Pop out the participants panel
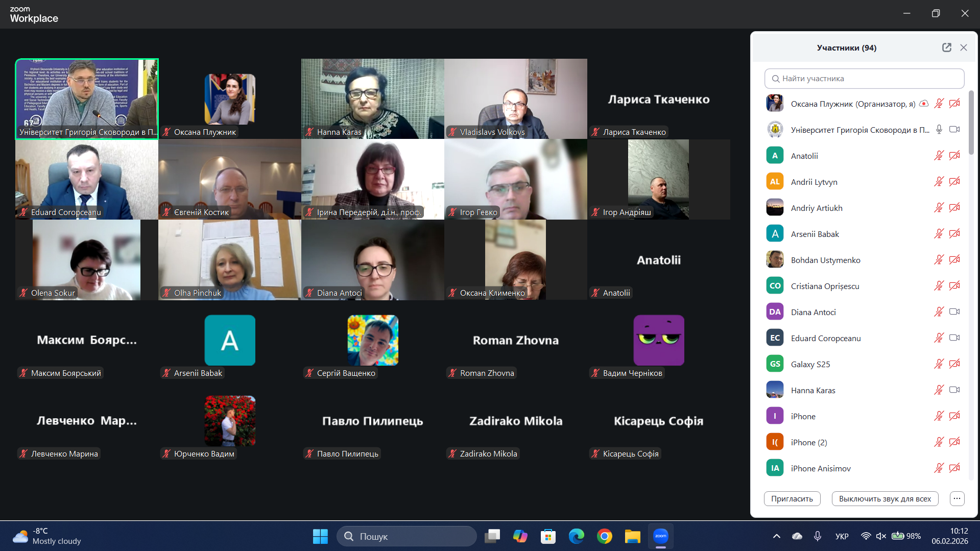The width and height of the screenshot is (980, 551). (947, 47)
